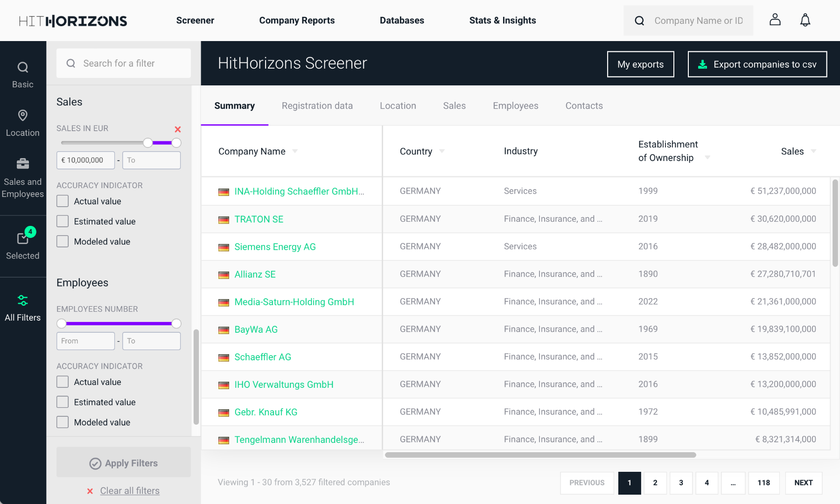Open Establishment of Ownership sort arrow

pos(707,158)
